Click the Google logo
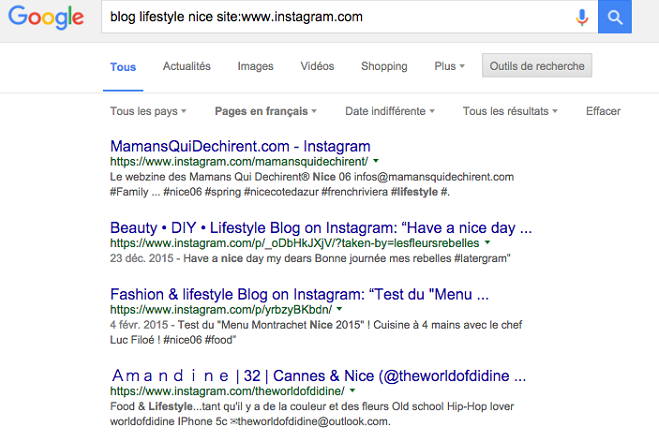659x436 pixels. coord(46,17)
